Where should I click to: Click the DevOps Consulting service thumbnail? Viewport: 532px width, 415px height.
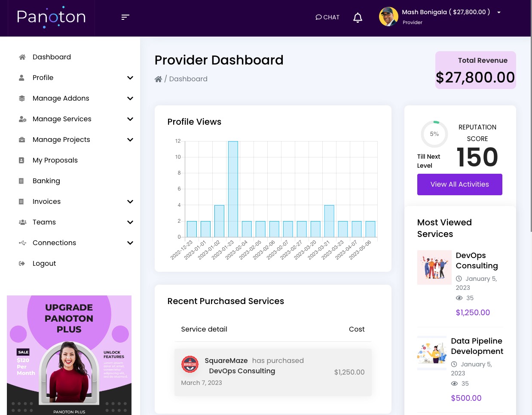[434, 267]
